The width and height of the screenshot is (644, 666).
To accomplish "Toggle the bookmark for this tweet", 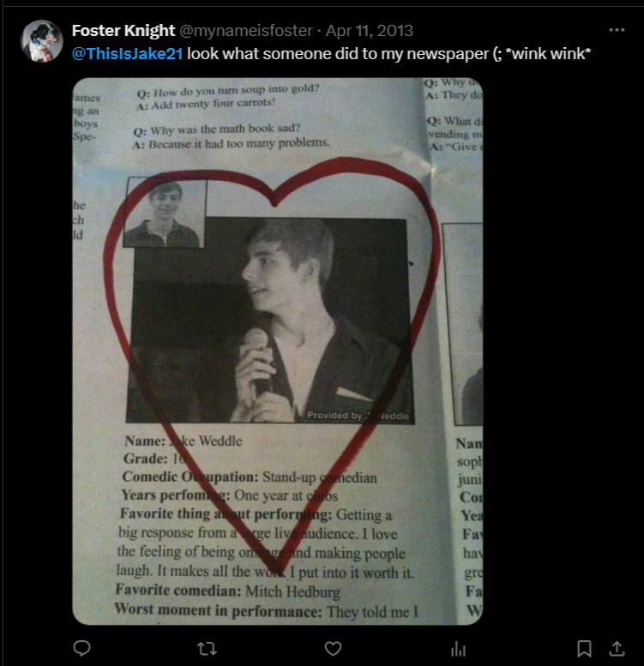I will pos(585,649).
